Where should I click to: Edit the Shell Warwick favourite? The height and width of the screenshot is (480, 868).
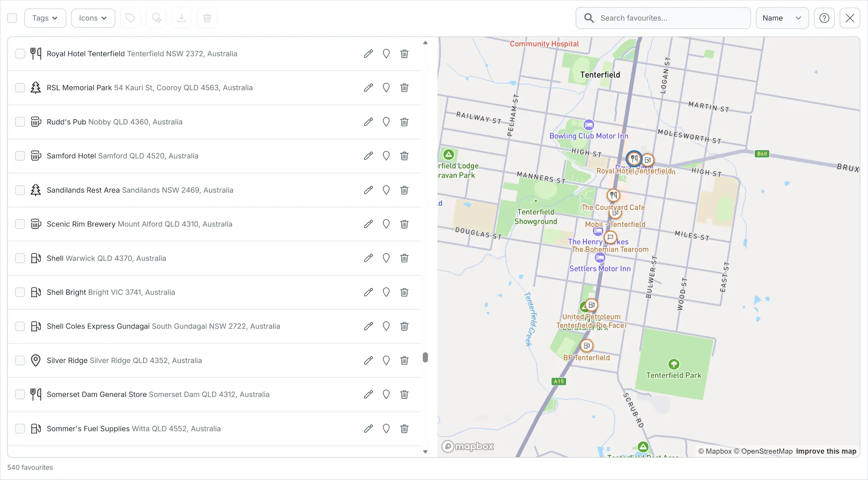(x=368, y=258)
